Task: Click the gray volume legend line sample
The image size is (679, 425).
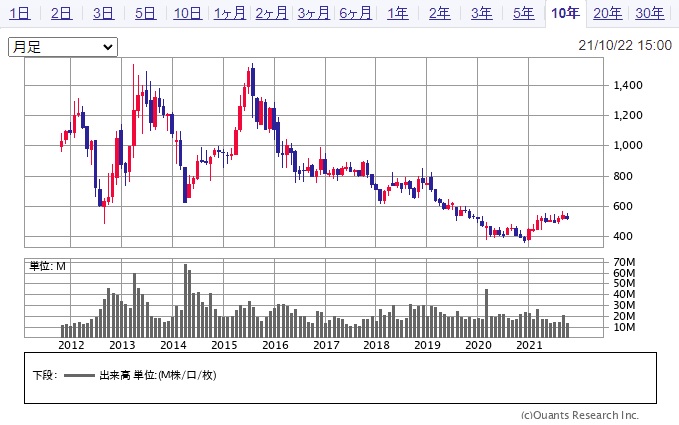Action: (79, 375)
